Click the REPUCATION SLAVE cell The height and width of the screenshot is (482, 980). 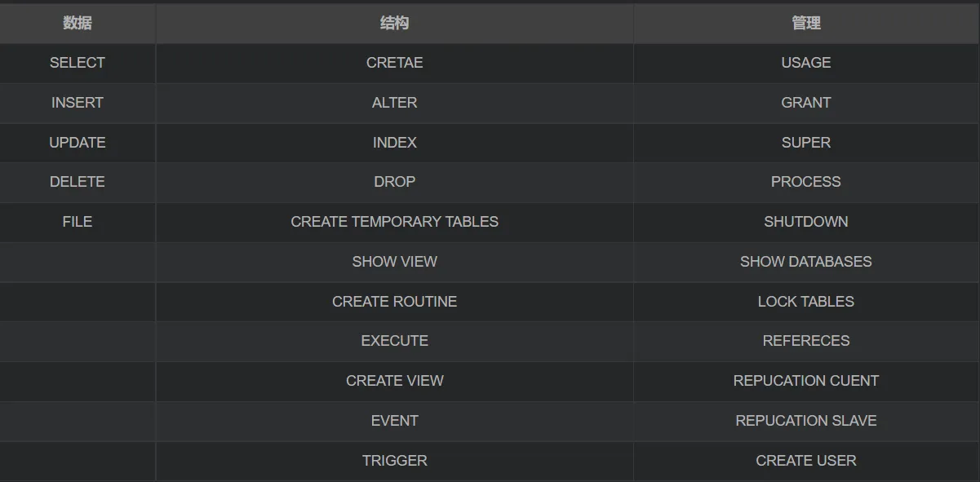click(x=805, y=421)
